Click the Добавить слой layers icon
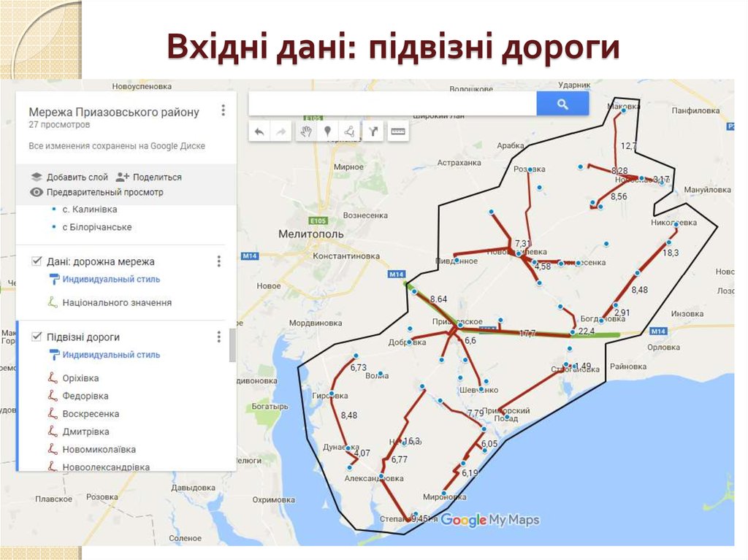 (36, 175)
